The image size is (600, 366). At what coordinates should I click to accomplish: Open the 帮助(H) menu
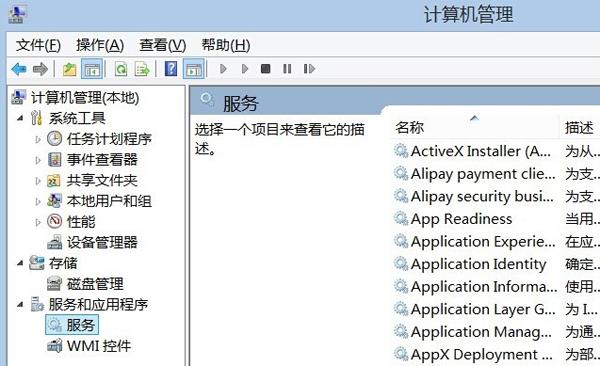pos(226,46)
